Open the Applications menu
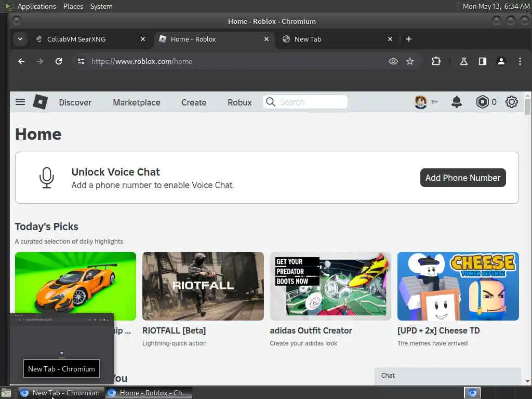This screenshot has height=399, width=532. [x=37, y=6]
